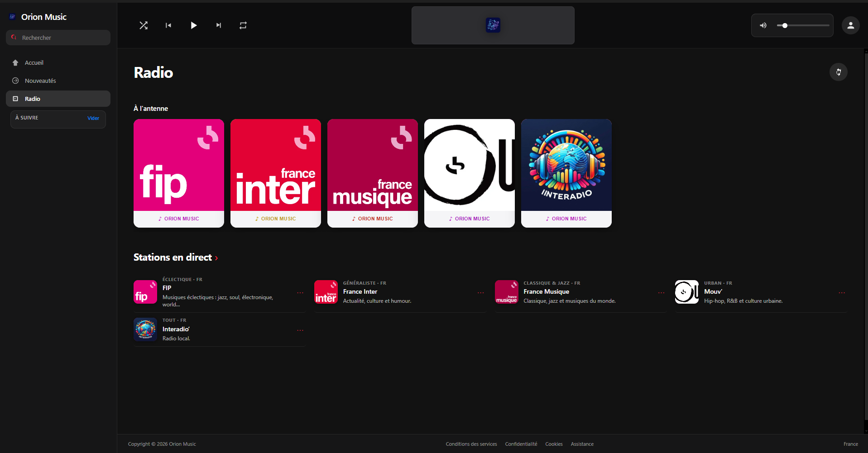Open the Assistance link
The width and height of the screenshot is (868, 453).
click(582, 444)
